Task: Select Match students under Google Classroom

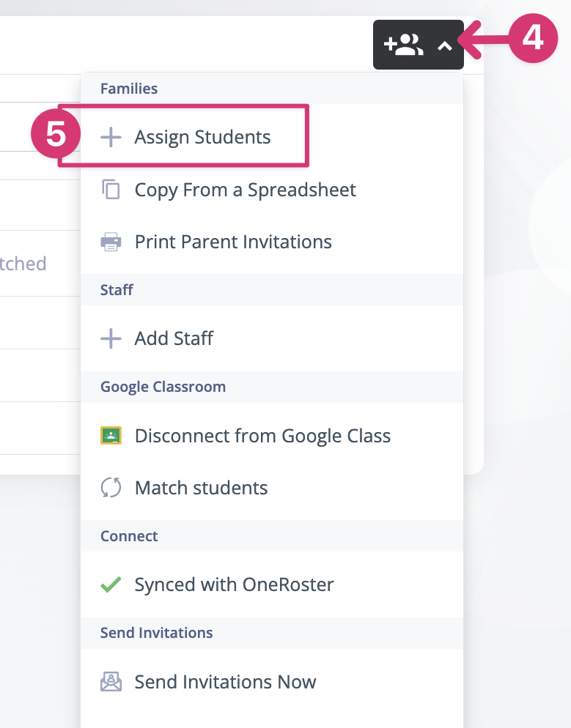Action: click(x=200, y=488)
